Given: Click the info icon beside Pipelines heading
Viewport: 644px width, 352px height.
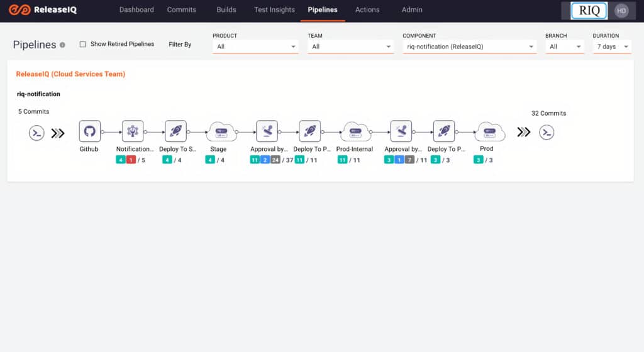Looking at the screenshot, I should pos(62,45).
